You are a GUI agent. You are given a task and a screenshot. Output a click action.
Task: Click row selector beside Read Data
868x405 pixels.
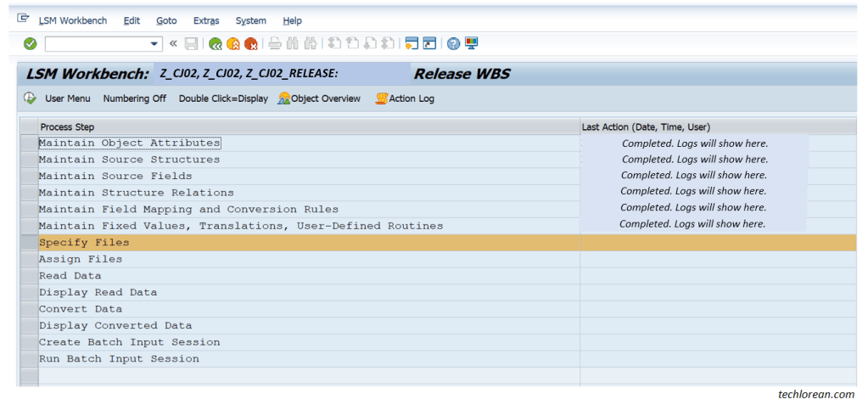(30, 276)
